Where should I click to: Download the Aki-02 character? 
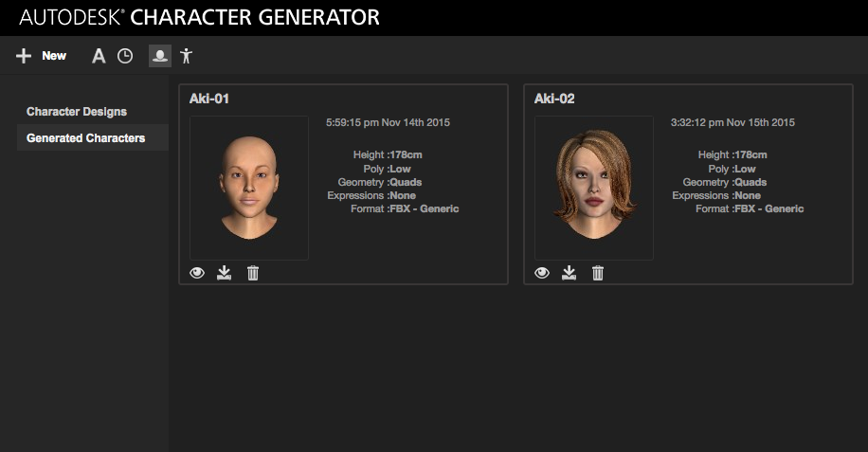[x=569, y=273]
